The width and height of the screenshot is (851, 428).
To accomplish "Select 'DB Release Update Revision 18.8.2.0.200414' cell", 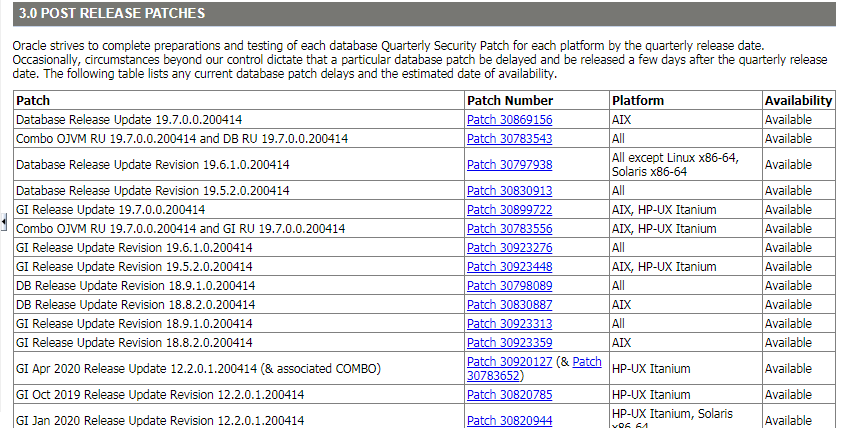I will point(239,305).
